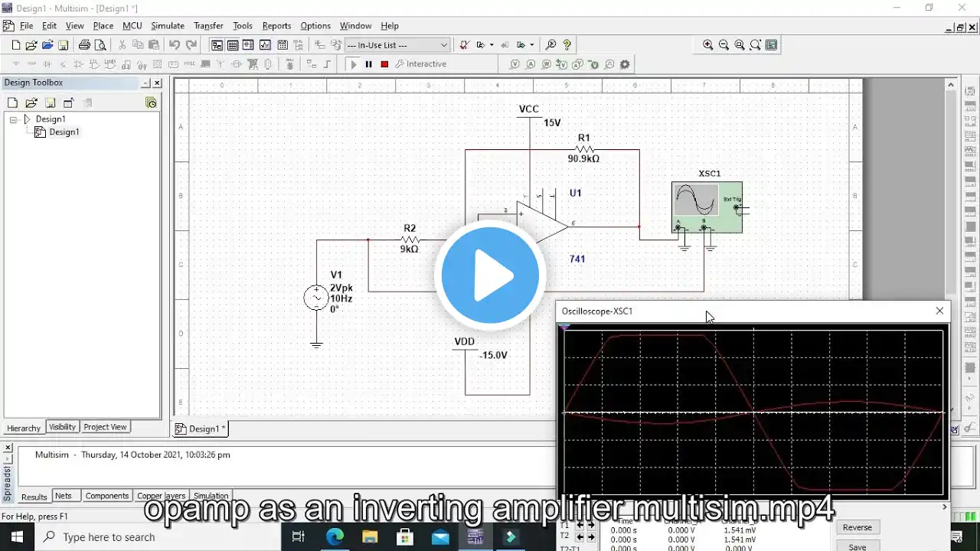The height and width of the screenshot is (551, 980).
Task: Open the In-Use List dropdown
Action: [x=397, y=45]
